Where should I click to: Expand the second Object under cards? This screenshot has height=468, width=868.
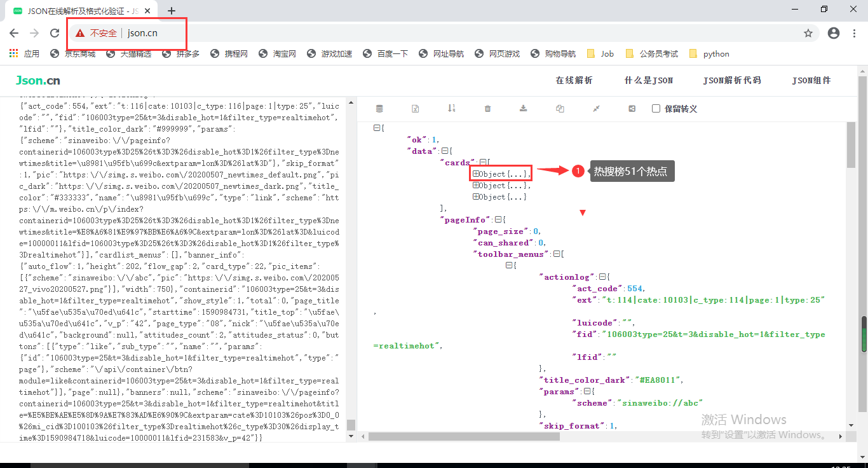pos(476,185)
